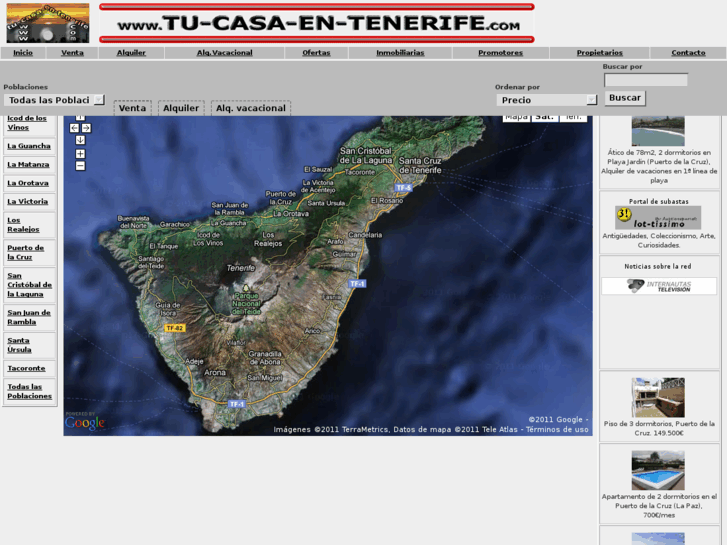Open the Ofertas menu item
This screenshot has width=727, height=545.
point(316,52)
